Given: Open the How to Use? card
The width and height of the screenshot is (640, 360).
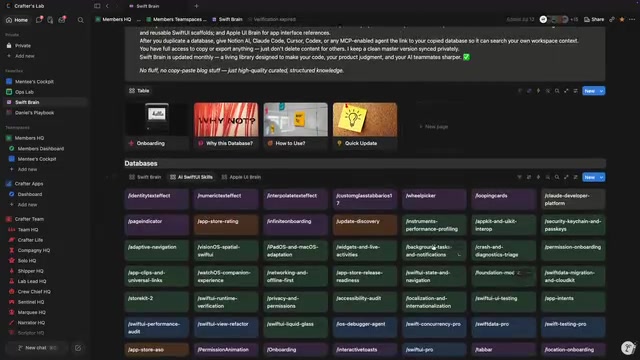Looking at the screenshot, I should click(296, 126).
